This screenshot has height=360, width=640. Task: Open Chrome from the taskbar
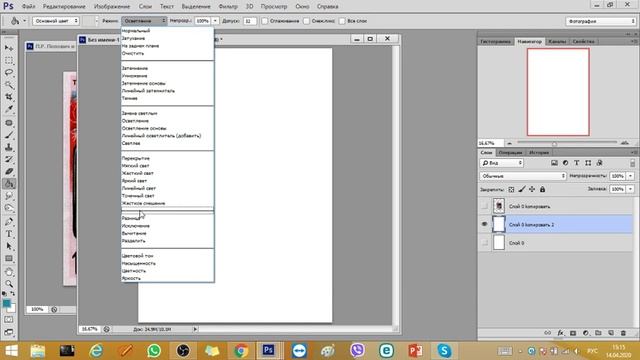coord(241,351)
